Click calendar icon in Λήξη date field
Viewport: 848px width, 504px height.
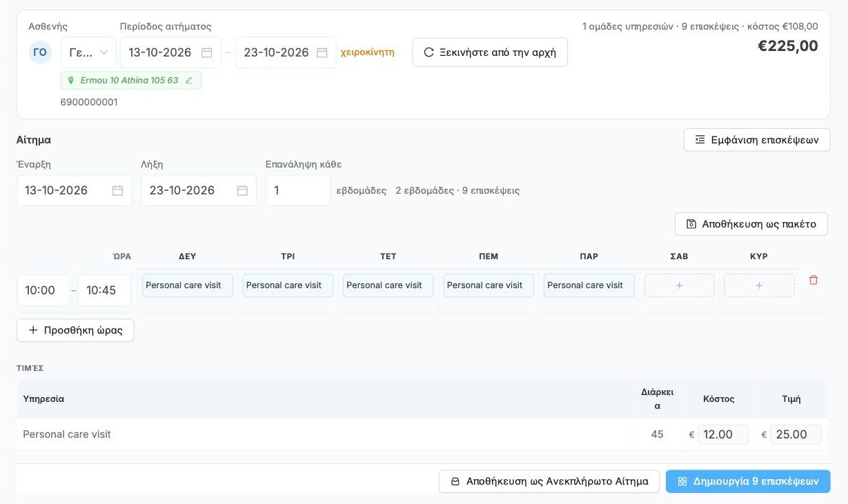(x=242, y=190)
